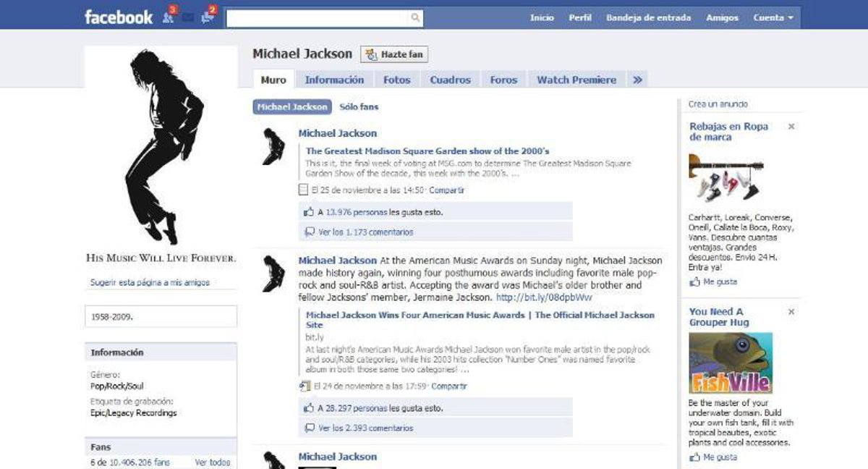
Task: Switch to the Información tab
Action: [x=334, y=80]
